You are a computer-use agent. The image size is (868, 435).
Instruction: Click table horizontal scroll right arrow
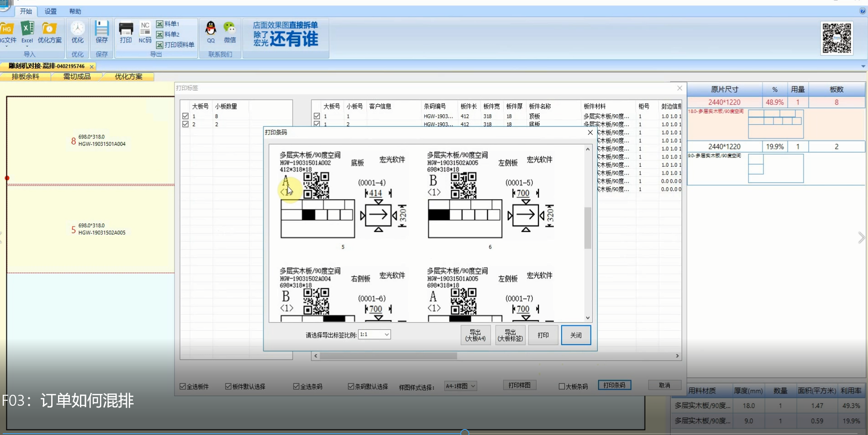point(677,355)
